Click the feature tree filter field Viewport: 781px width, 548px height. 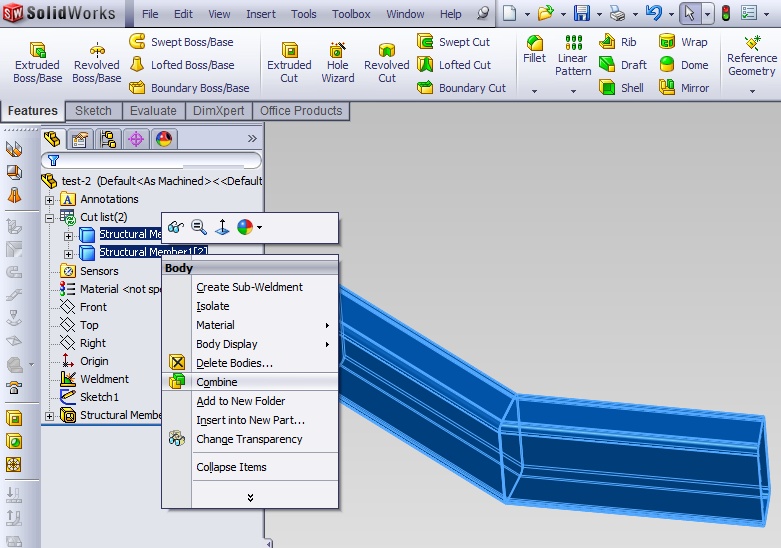pos(151,160)
